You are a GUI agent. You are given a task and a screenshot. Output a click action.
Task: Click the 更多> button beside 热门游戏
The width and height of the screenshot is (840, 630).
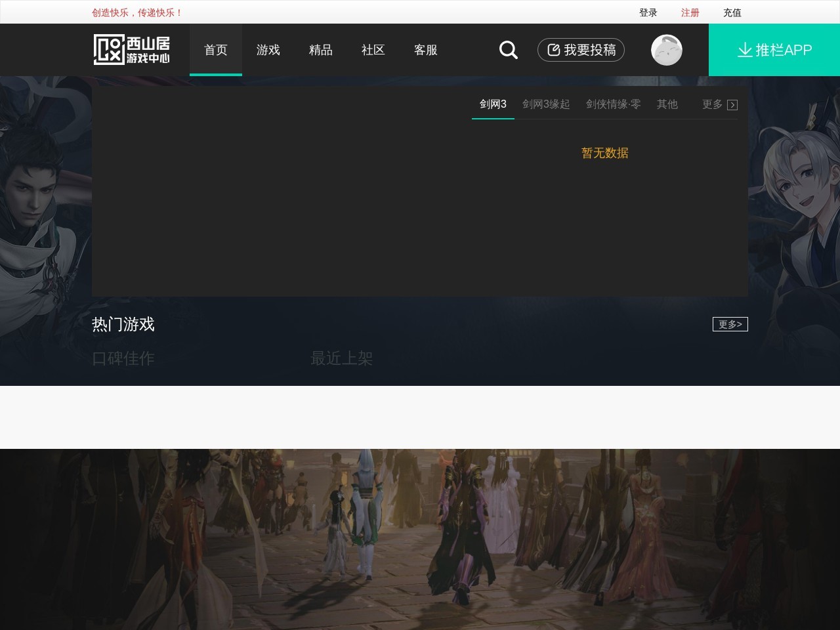[x=730, y=324]
